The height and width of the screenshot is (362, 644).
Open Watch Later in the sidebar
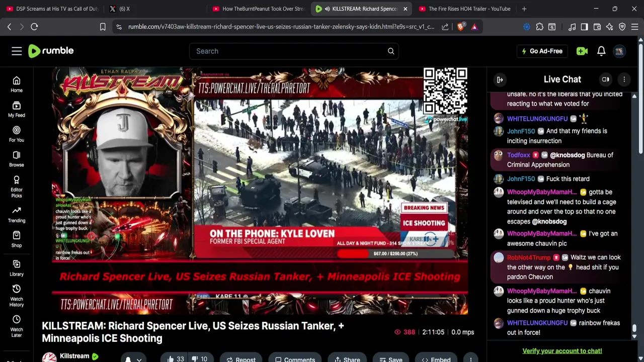(17, 326)
